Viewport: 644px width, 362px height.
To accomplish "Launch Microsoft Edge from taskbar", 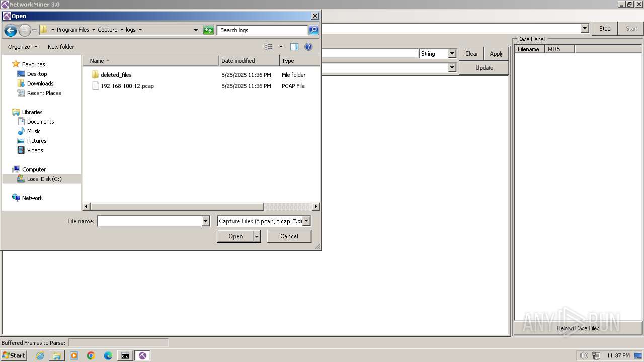I will [108, 355].
